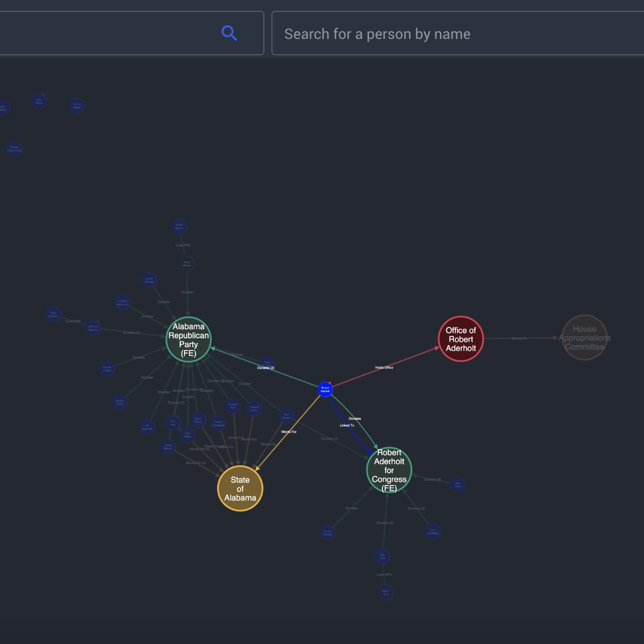
Task: Click the John Johns person node
Action: [x=458, y=485]
